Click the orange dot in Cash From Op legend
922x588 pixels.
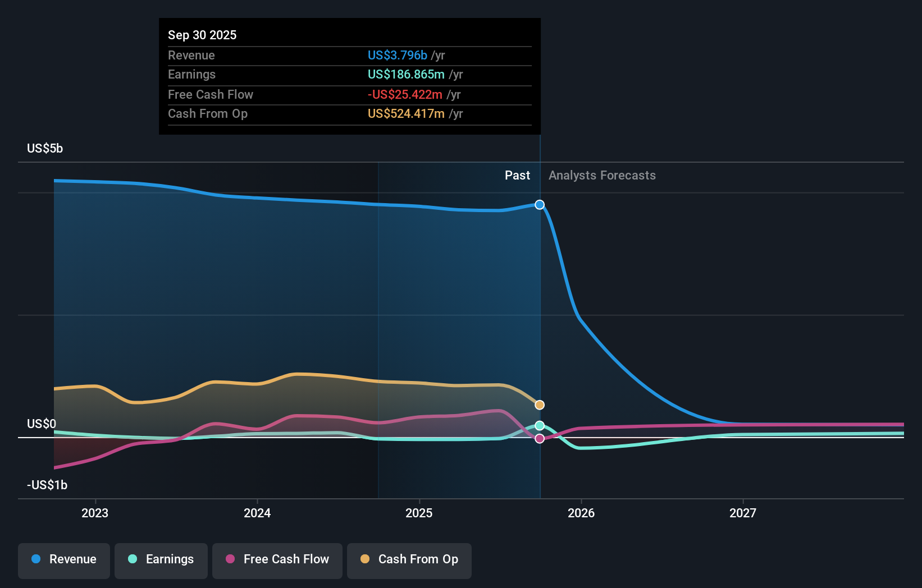click(365, 559)
